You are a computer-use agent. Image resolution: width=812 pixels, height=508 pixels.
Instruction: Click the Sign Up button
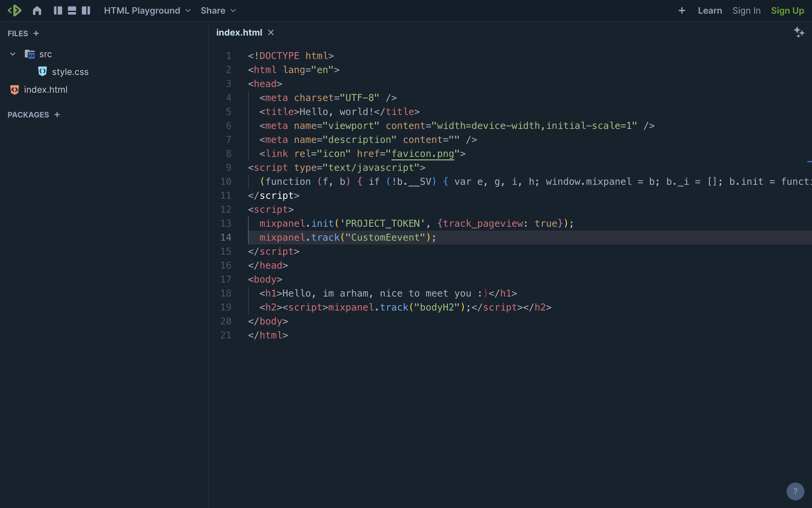tap(788, 10)
